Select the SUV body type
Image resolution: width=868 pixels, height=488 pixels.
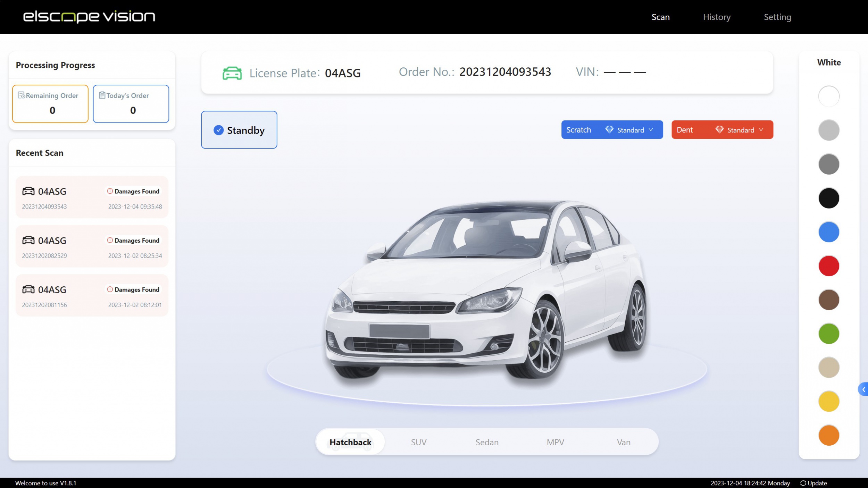418,442
